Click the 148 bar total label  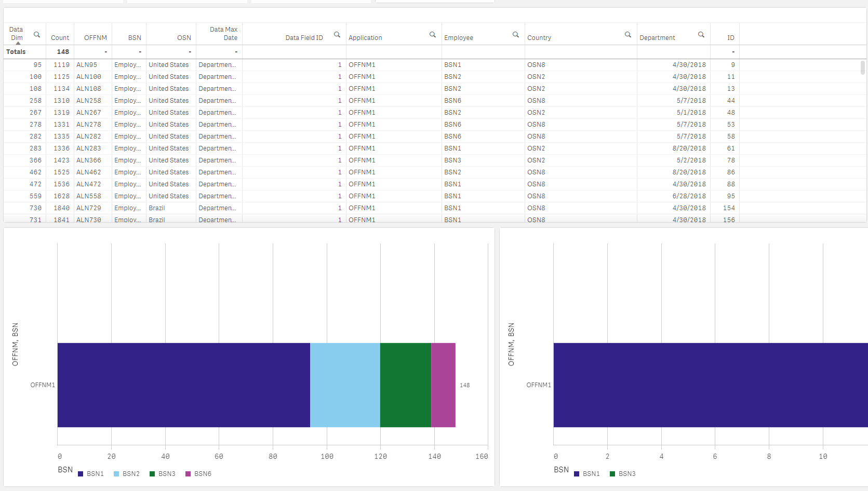(464, 385)
